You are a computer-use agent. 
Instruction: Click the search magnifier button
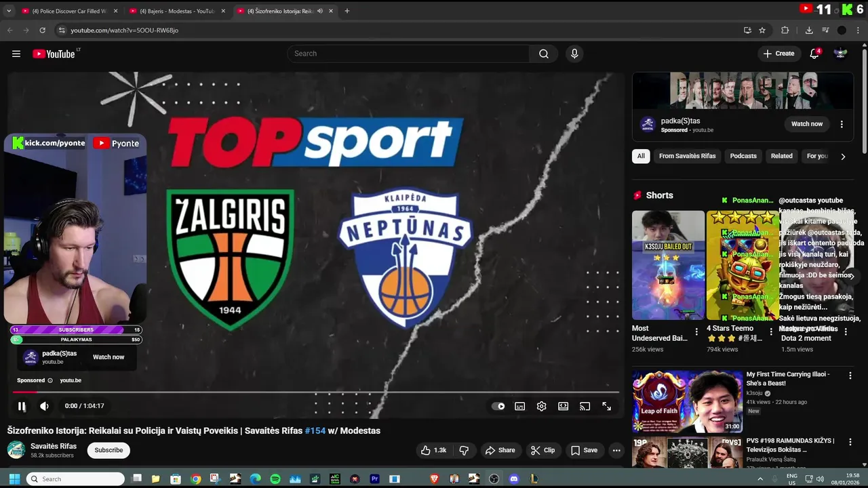click(543, 54)
